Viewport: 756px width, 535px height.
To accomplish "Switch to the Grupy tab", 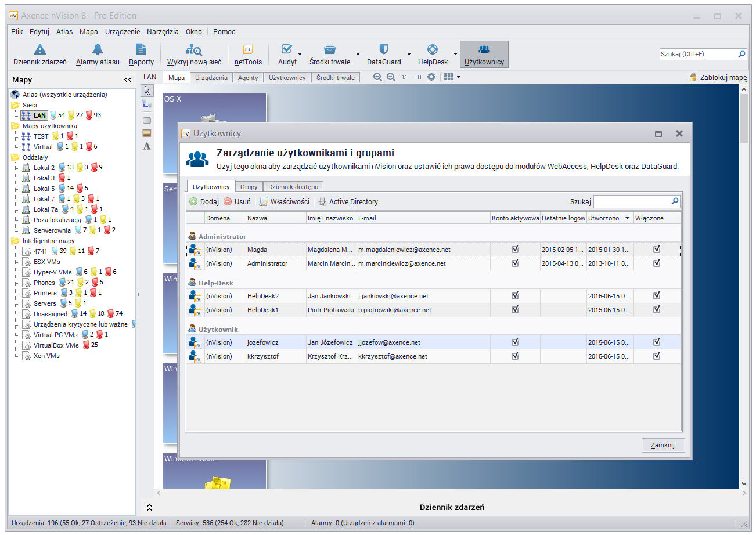I will [x=249, y=187].
